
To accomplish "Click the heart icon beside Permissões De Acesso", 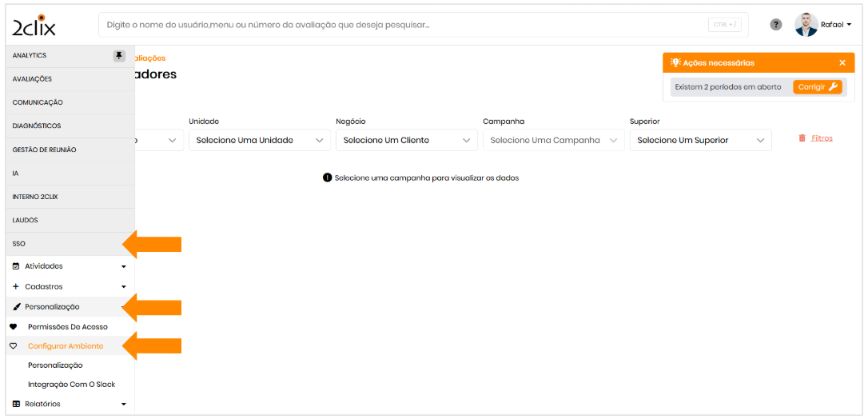I will [14, 327].
